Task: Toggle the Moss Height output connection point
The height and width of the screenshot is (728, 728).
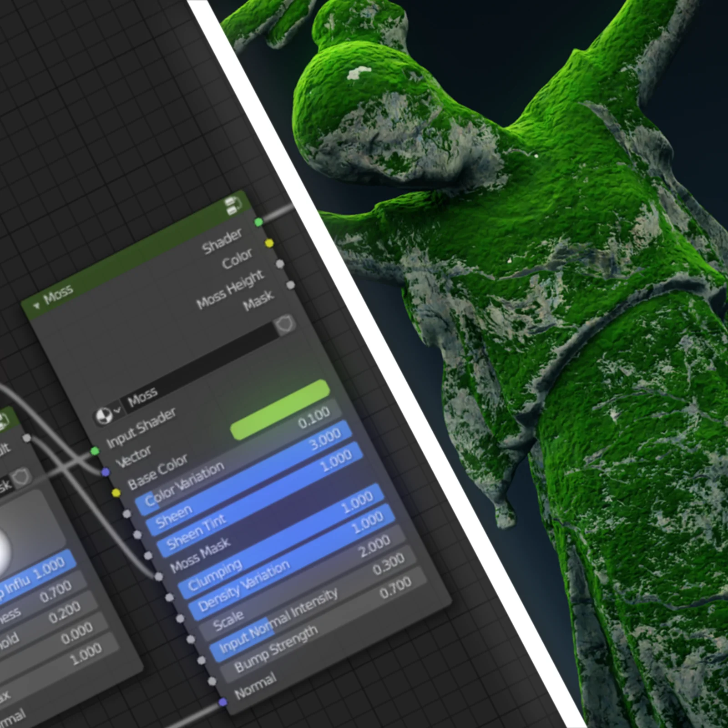Action: [280, 265]
